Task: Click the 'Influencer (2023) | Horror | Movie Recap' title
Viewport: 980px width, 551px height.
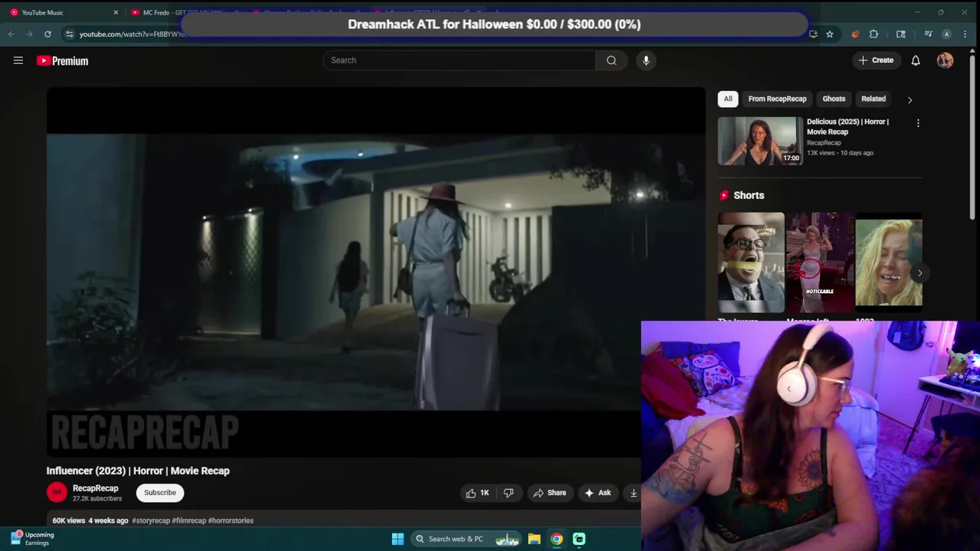Action: [138, 471]
